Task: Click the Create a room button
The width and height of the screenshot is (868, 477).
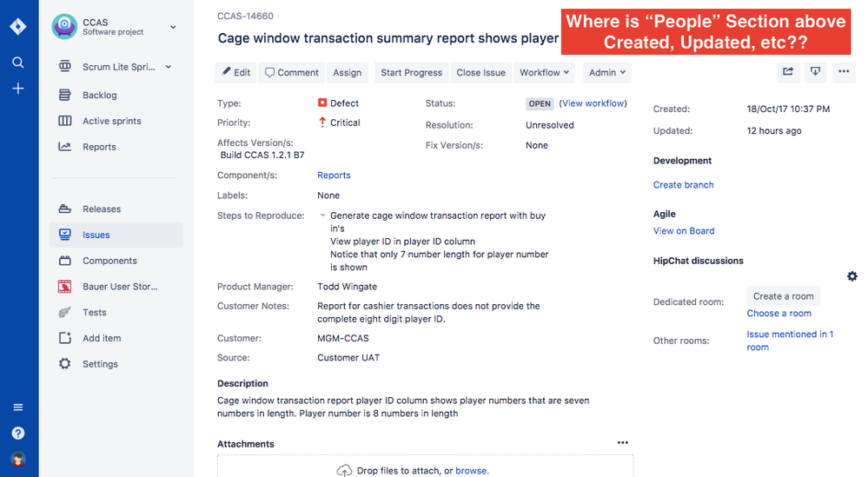Action: 784,296
